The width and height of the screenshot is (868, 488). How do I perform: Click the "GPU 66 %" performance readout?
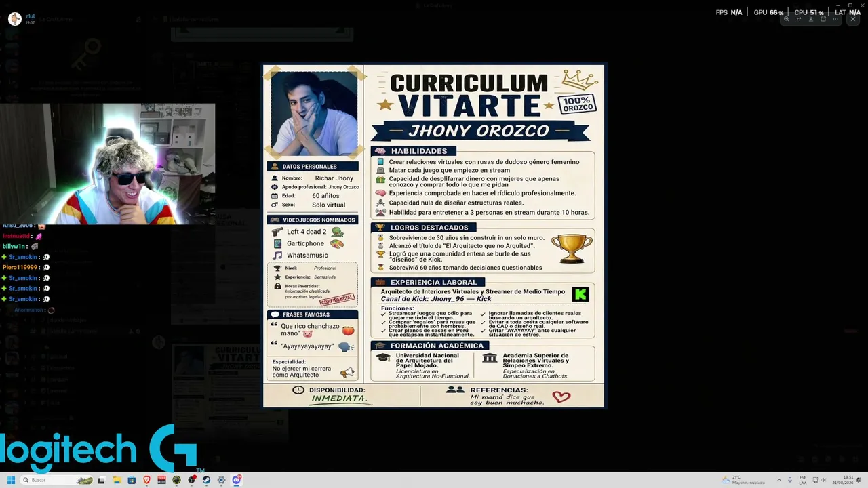tap(768, 12)
